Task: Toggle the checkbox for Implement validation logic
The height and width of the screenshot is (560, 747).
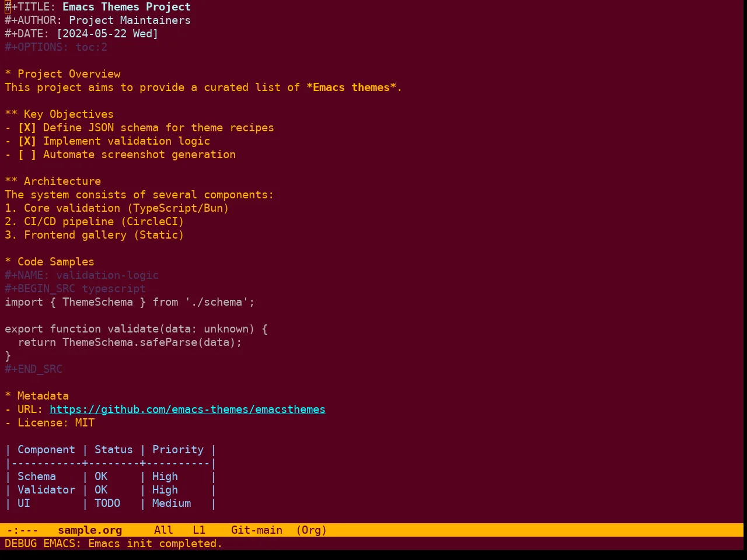Action: (27, 141)
